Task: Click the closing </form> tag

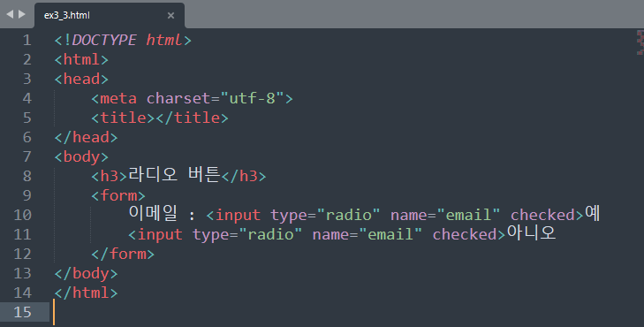Action: point(123,255)
